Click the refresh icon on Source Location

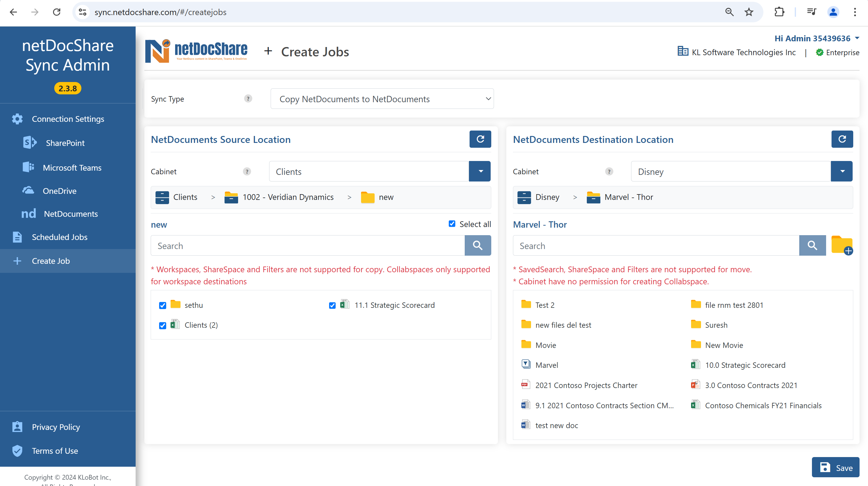[x=480, y=139]
